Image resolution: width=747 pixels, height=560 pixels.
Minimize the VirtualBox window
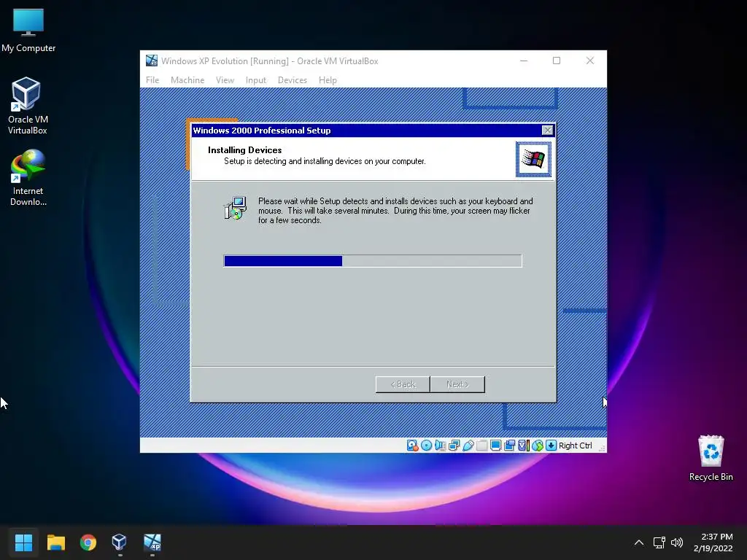click(524, 61)
